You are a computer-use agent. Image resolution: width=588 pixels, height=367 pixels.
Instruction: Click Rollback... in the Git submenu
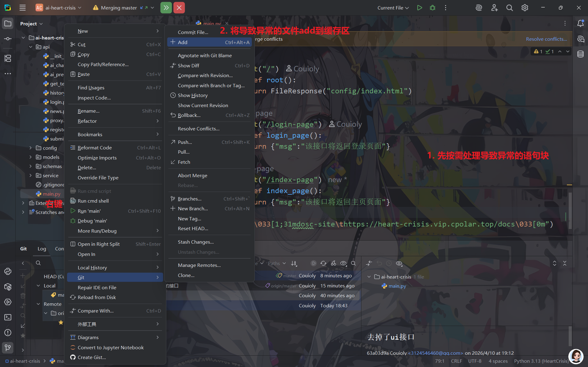[209, 115]
